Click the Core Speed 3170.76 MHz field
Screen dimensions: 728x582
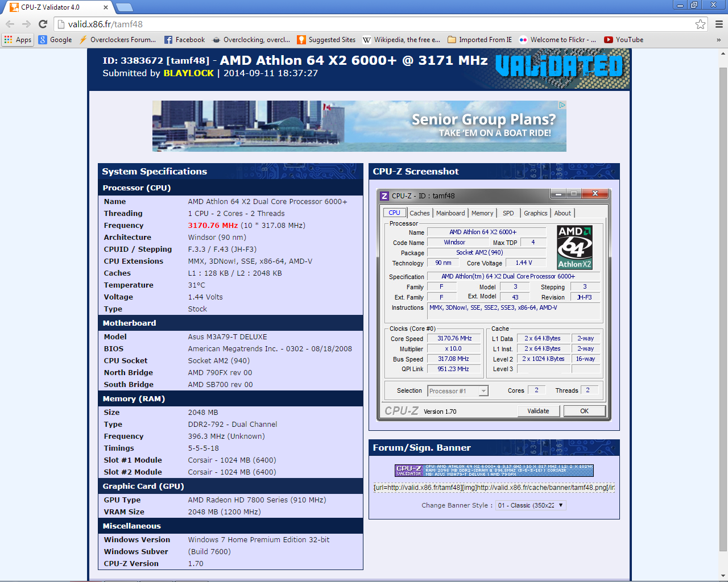tap(454, 339)
